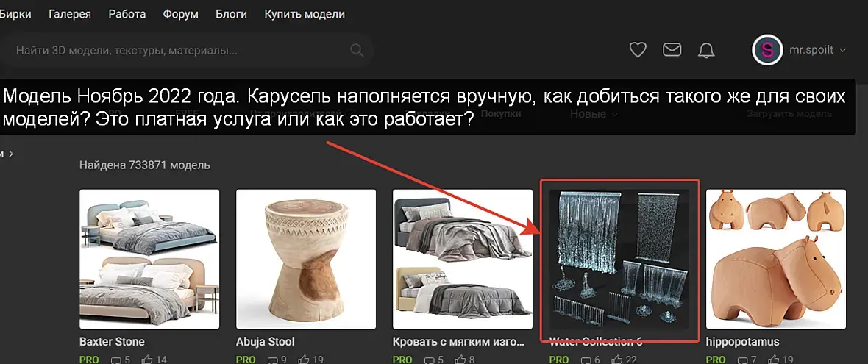
Task: Click the like icon under Baxter Stone
Action: [146, 360]
